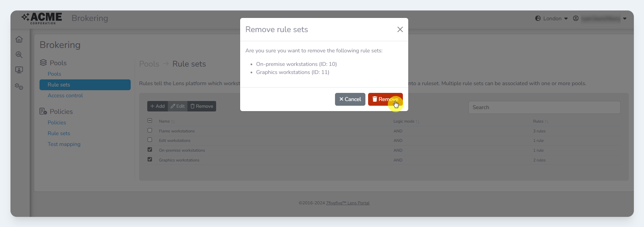Tick the Flame workstations checkbox
The image size is (644, 227).
150,130
